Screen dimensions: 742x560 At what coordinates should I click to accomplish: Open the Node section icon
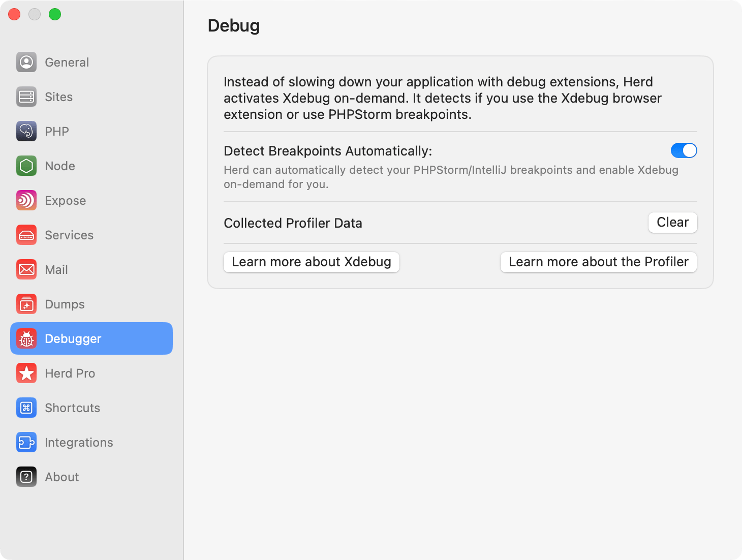(26, 166)
